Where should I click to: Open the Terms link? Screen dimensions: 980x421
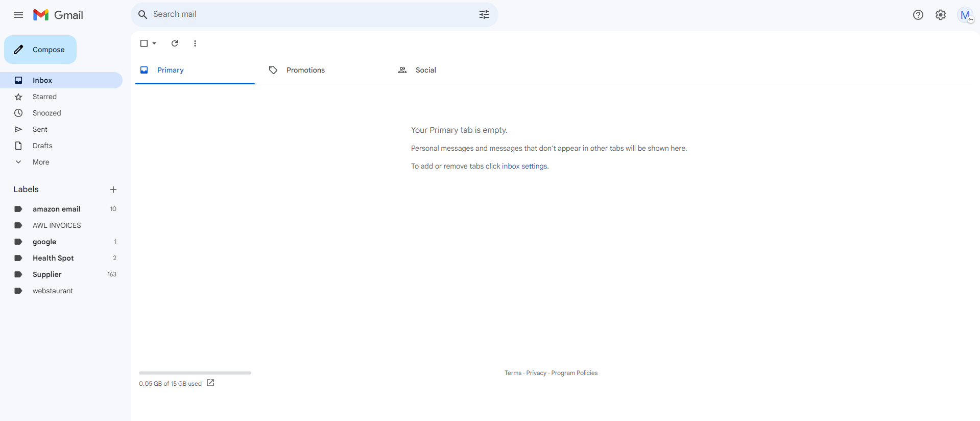(x=513, y=373)
